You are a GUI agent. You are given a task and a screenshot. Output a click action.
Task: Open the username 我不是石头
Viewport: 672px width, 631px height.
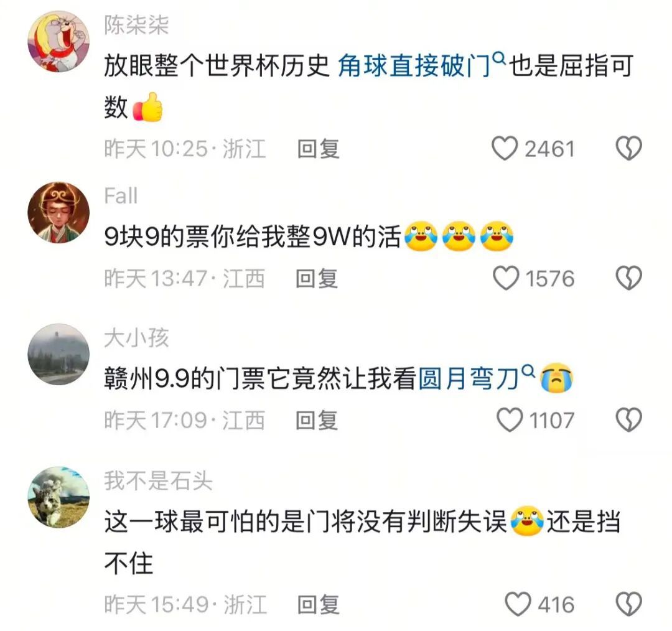click(158, 480)
